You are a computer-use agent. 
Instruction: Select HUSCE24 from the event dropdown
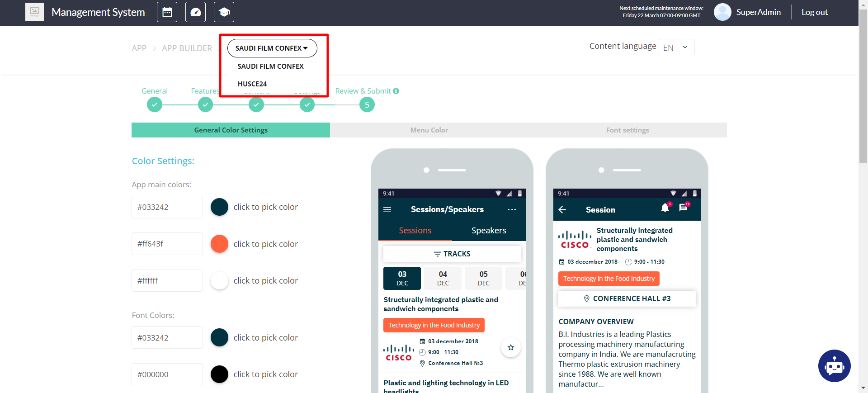pos(252,84)
